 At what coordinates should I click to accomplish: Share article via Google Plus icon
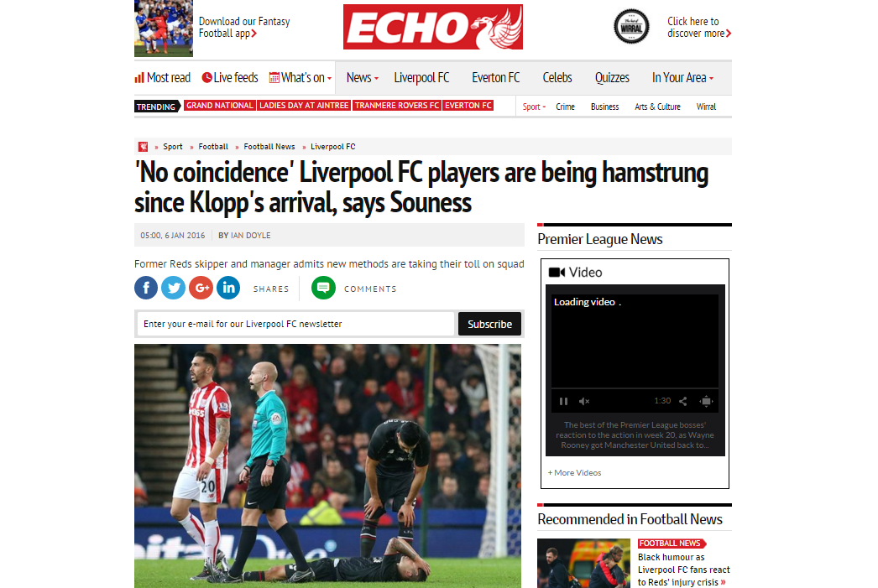pos(201,288)
